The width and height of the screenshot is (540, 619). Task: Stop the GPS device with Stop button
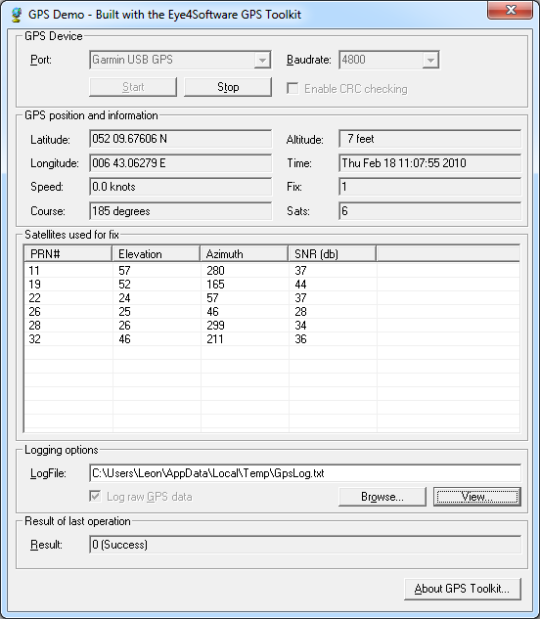point(228,87)
